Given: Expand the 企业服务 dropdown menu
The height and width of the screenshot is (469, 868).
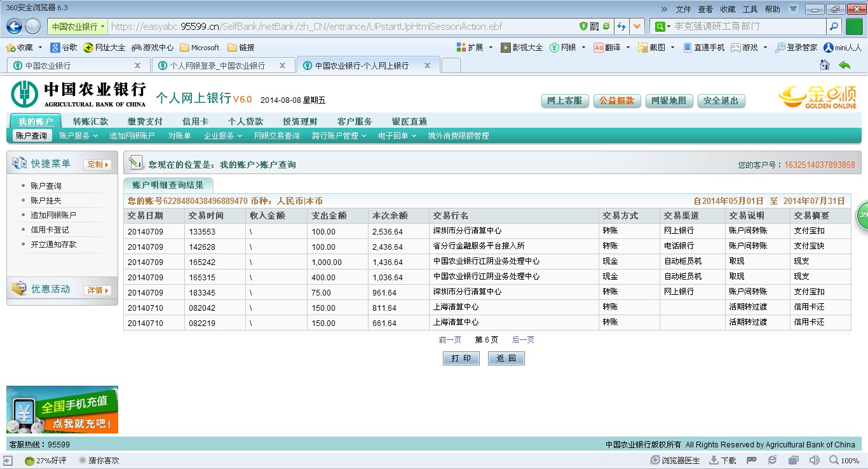Looking at the screenshot, I should point(222,136).
